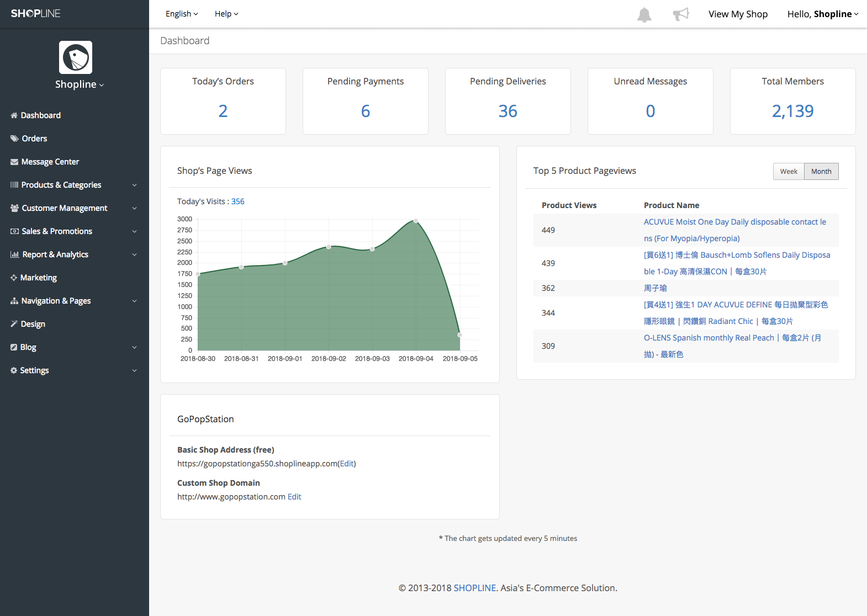Viewport: 867px width, 616px height.
Task: Switch Top 5 pageviews to Week
Action: pos(789,172)
